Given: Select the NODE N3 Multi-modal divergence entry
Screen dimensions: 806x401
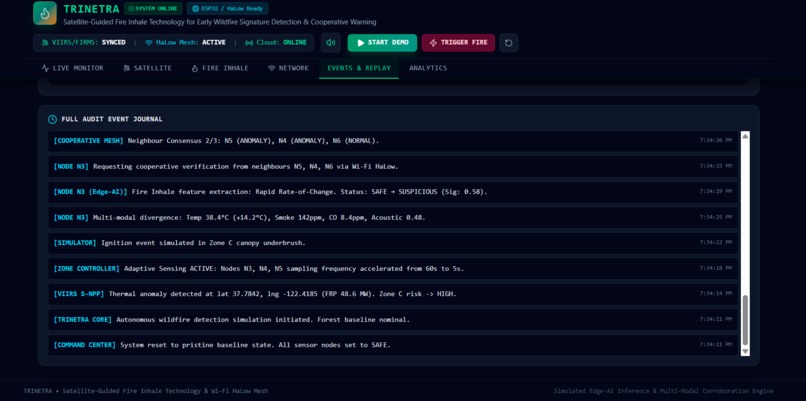Looking at the screenshot, I should coord(393,217).
